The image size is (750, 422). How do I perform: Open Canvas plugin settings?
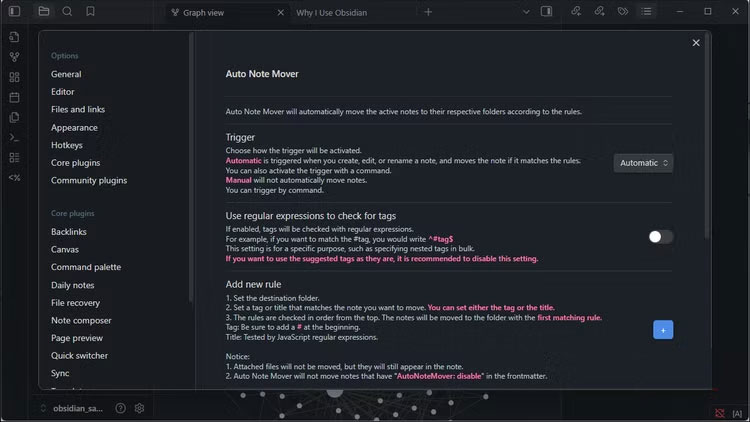coord(65,249)
